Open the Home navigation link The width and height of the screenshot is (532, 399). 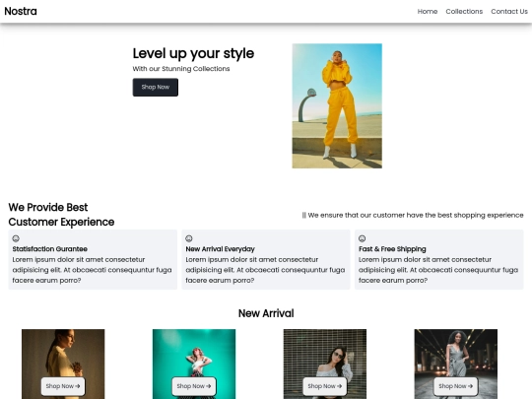click(x=428, y=12)
